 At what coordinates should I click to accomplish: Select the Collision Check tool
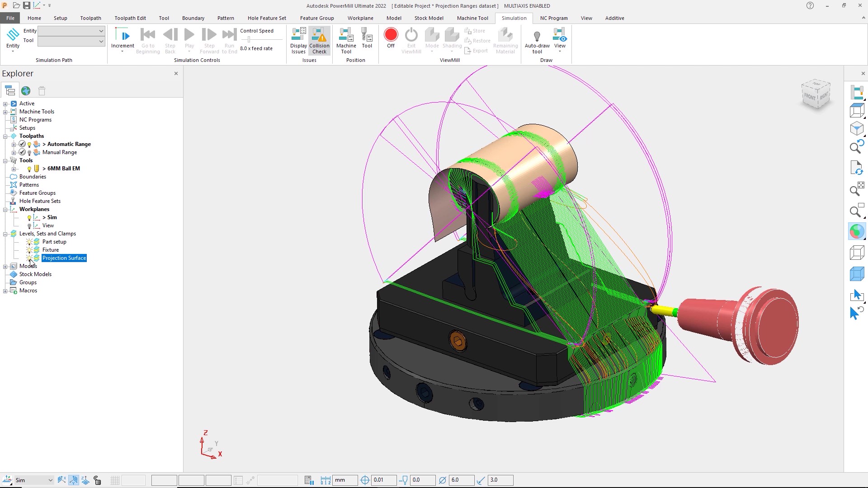[319, 41]
